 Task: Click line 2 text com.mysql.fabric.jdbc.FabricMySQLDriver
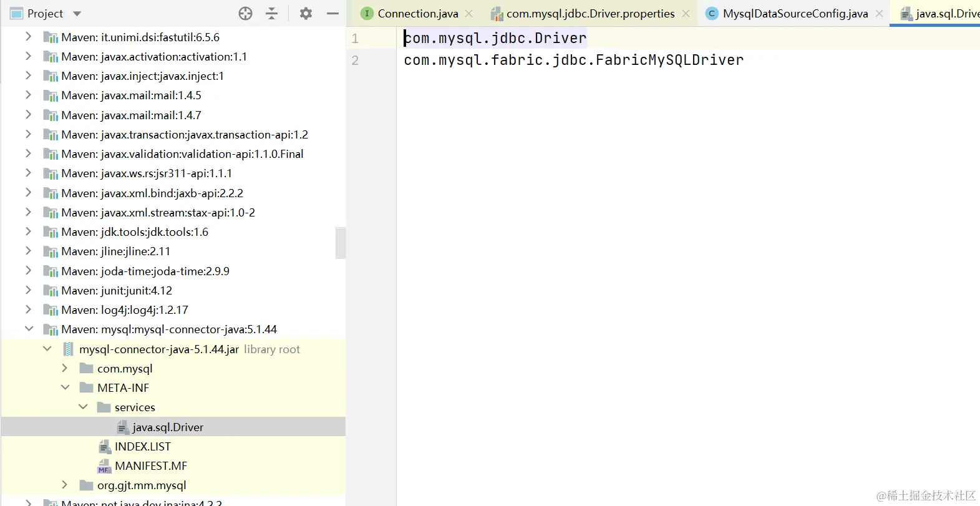(574, 60)
